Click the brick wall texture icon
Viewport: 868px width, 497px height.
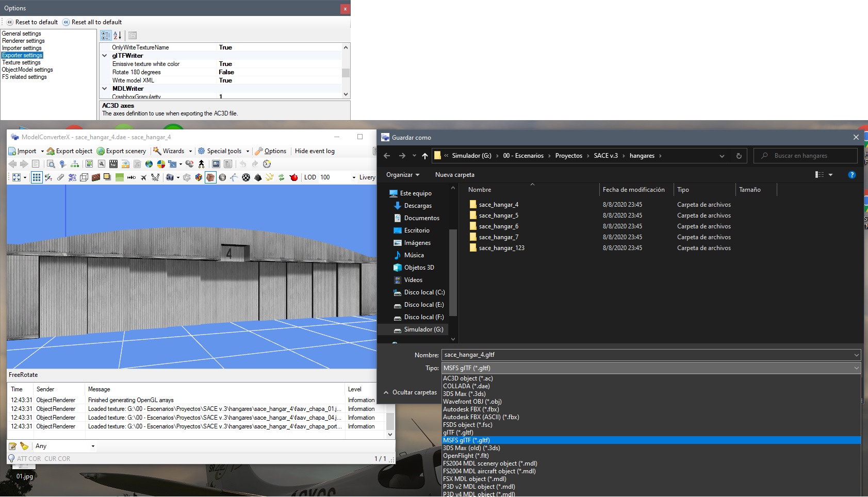[95, 177]
